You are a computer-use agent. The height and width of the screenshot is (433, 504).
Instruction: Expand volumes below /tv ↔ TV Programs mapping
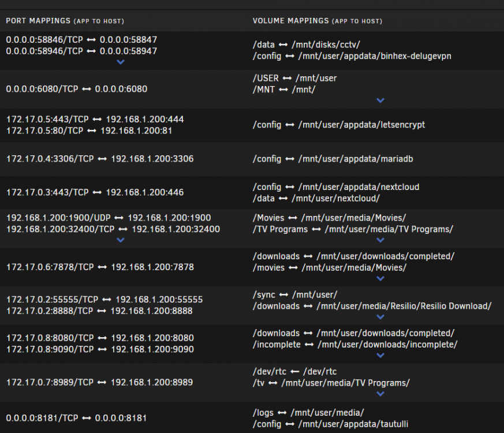click(380, 394)
